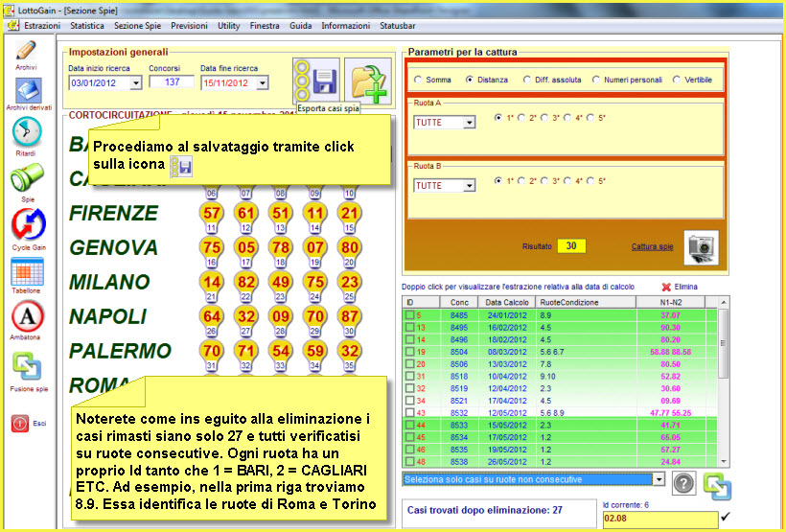Click results list scrollbar up arrow

coord(724,302)
